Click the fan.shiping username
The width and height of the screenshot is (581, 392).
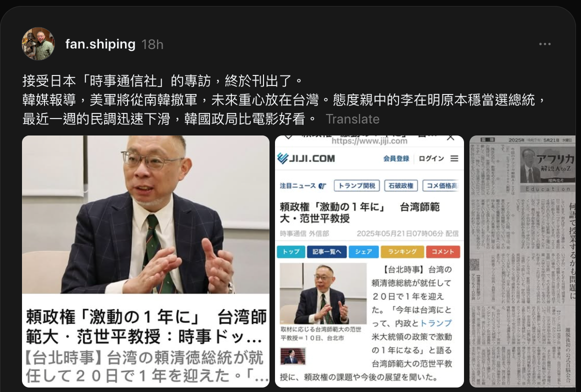tap(100, 44)
